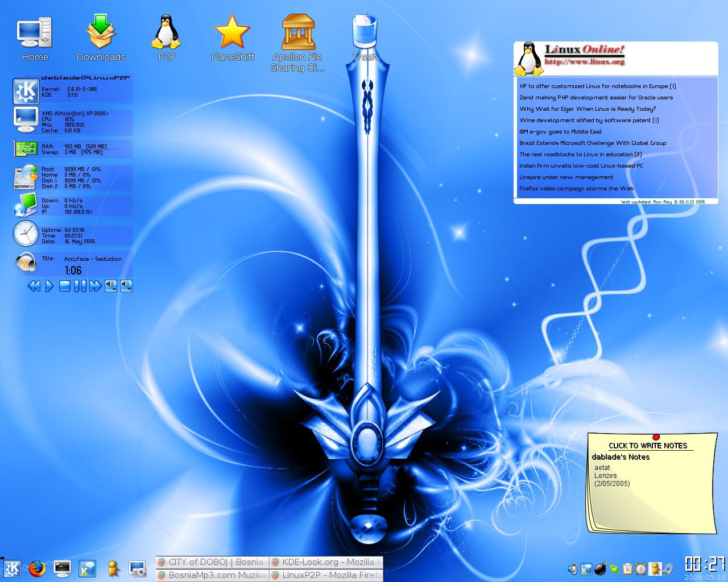Click the hard disk usage icon
The height and width of the screenshot is (582, 728).
[x=26, y=177]
